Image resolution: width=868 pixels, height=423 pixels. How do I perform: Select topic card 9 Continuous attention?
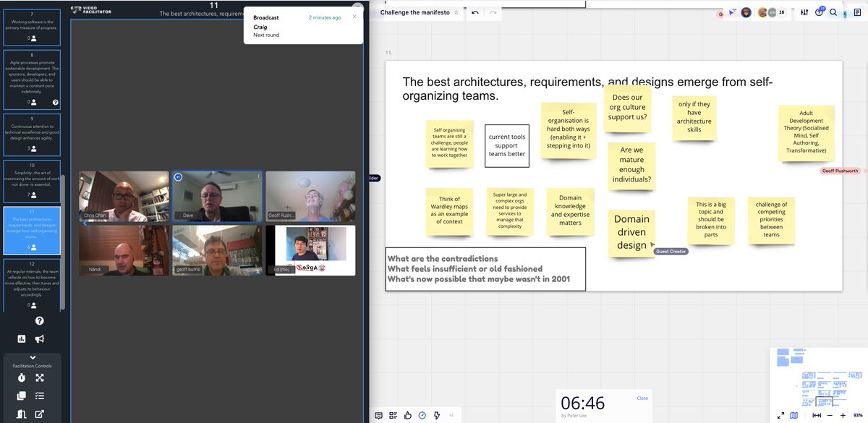pyautogui.click(x=32, y=133)
